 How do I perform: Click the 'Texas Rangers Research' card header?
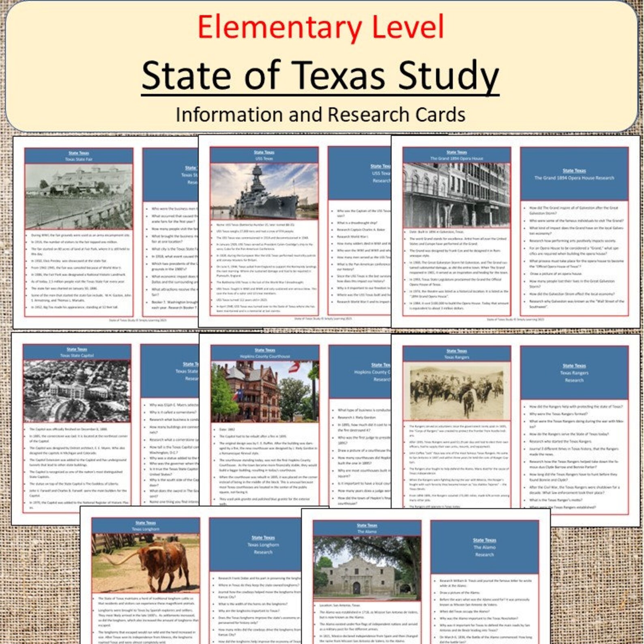tap(574, 373)
